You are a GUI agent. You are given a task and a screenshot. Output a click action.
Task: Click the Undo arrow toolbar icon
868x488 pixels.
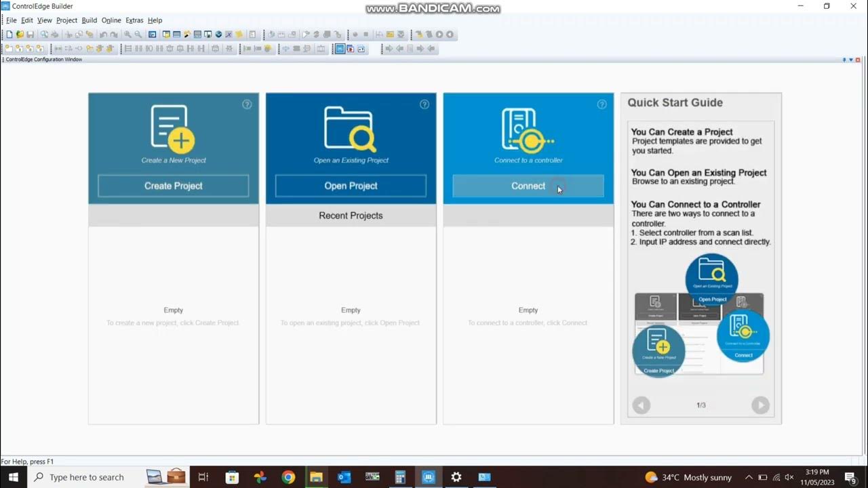104,35
